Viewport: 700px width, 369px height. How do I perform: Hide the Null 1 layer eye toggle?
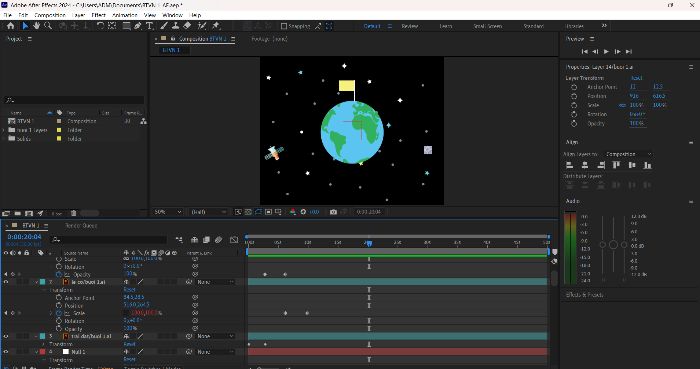pyautogui.click(x=6, y=352)
